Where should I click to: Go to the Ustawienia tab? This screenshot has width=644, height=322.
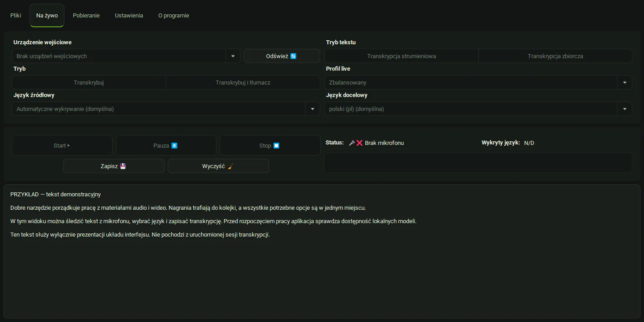tap(129, 15)
